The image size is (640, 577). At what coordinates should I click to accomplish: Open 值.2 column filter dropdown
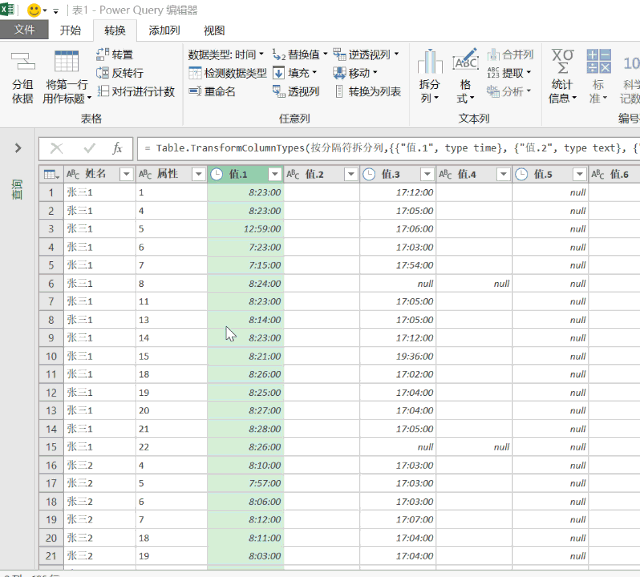coord(351,174)
